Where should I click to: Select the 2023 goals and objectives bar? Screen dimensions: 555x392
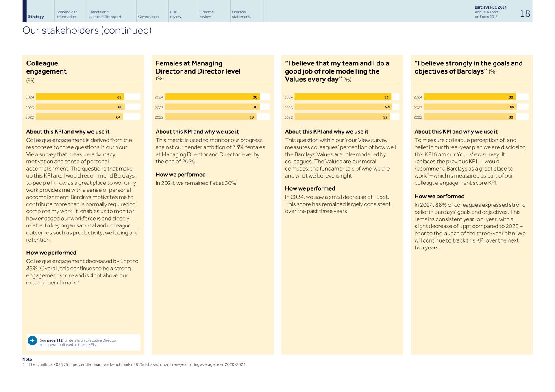[x=470, y=107]
